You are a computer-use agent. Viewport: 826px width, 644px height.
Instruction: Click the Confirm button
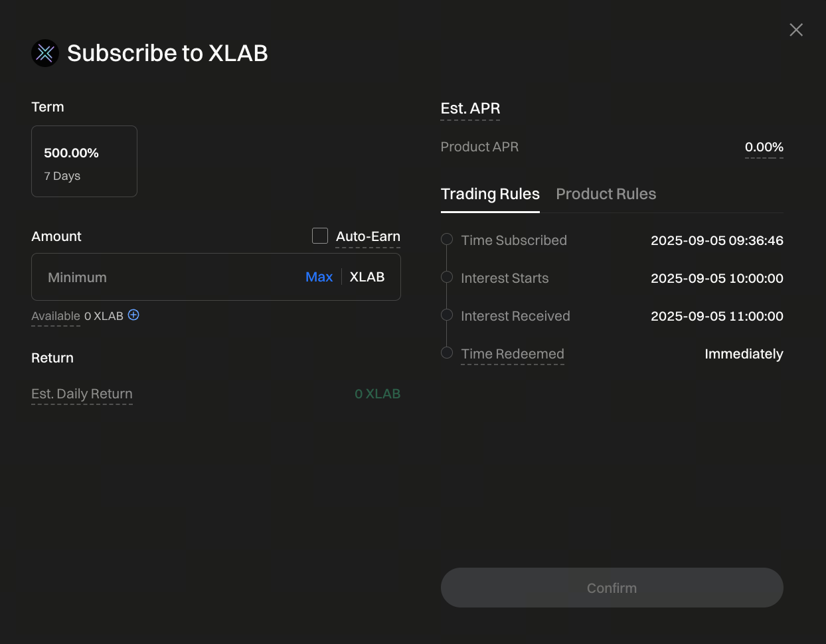pyautogui.click(x=612, y=588)
